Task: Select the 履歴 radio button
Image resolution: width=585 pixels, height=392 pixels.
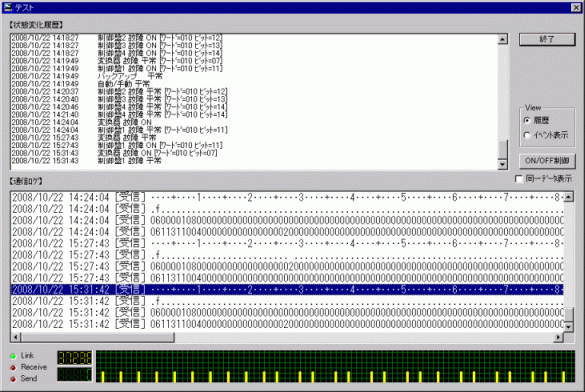Action: point(527,120)
